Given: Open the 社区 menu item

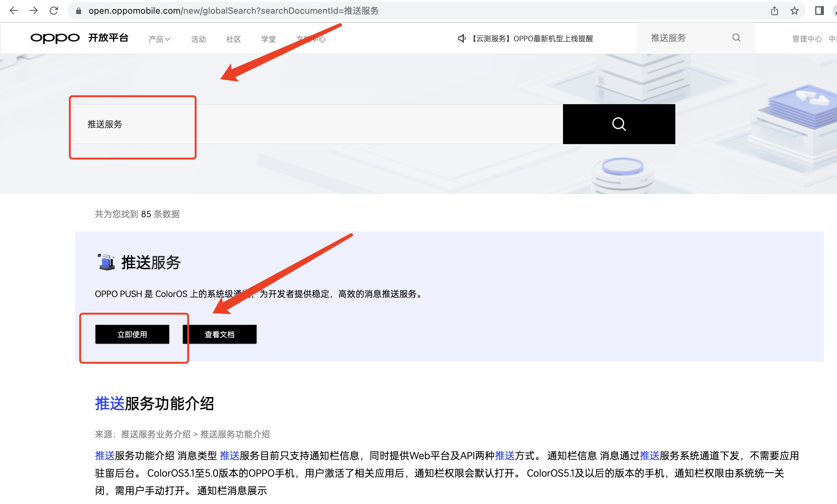Looking at the screenshot, I should point(233,39).
